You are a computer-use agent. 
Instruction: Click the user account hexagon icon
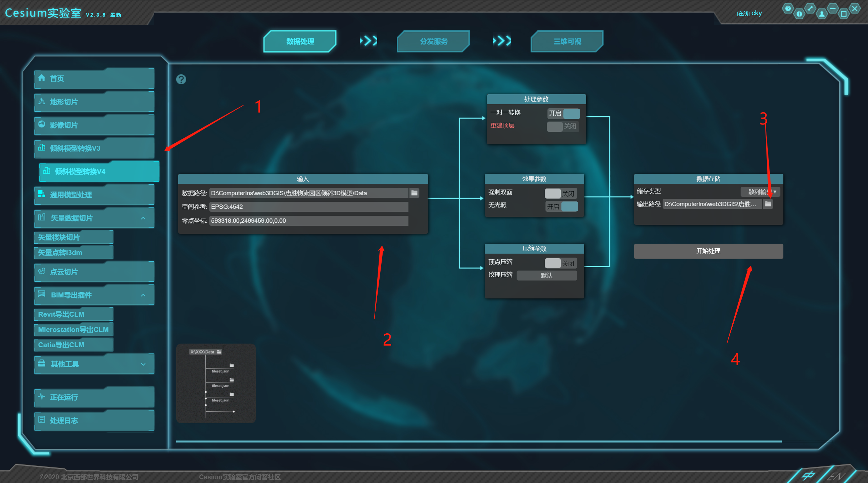tap(822, 14)
